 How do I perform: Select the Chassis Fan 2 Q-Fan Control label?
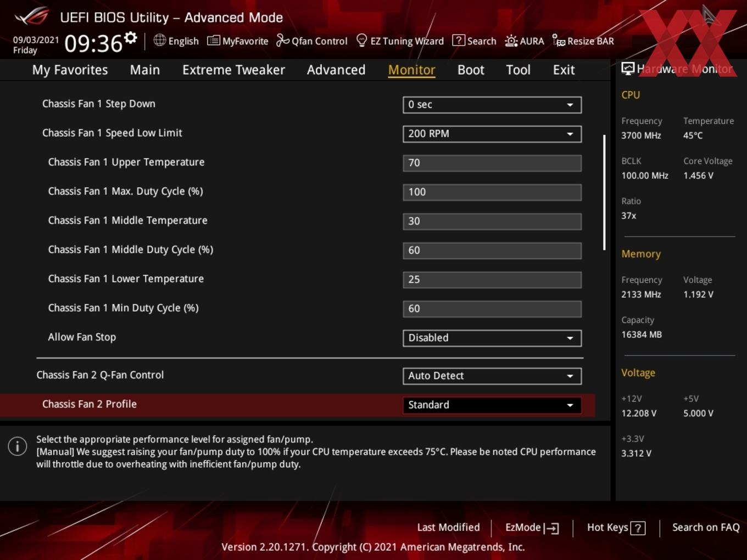click(x=100, y=375)
